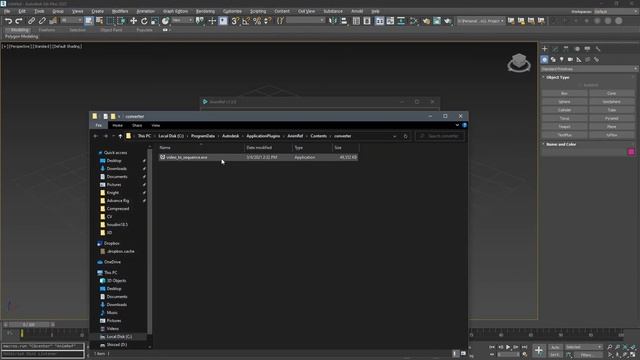640x360 pixels.
Task: Click the Redo icon in 3ds Max toolbar
Action: tap(19, 21)
